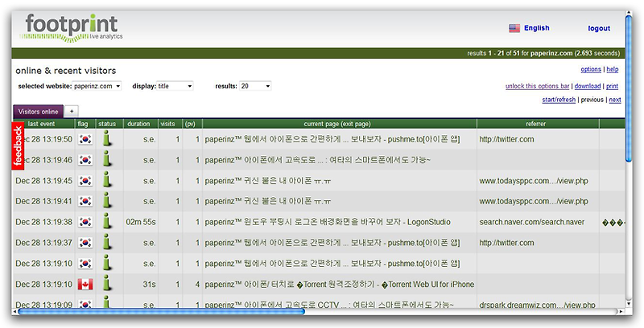Open the options link
644x328 pixels.
591,69
